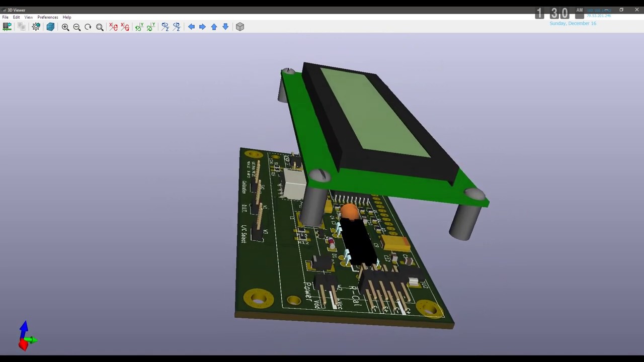The image size is (644, 362).
Task: Open the Edit menu
Action: pyautogui.click(x=17, y=17)
